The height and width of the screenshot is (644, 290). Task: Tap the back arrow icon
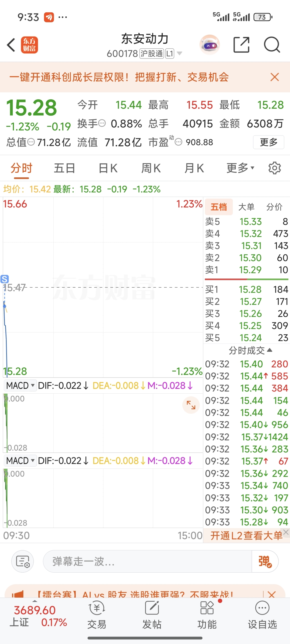coord(11,45)
